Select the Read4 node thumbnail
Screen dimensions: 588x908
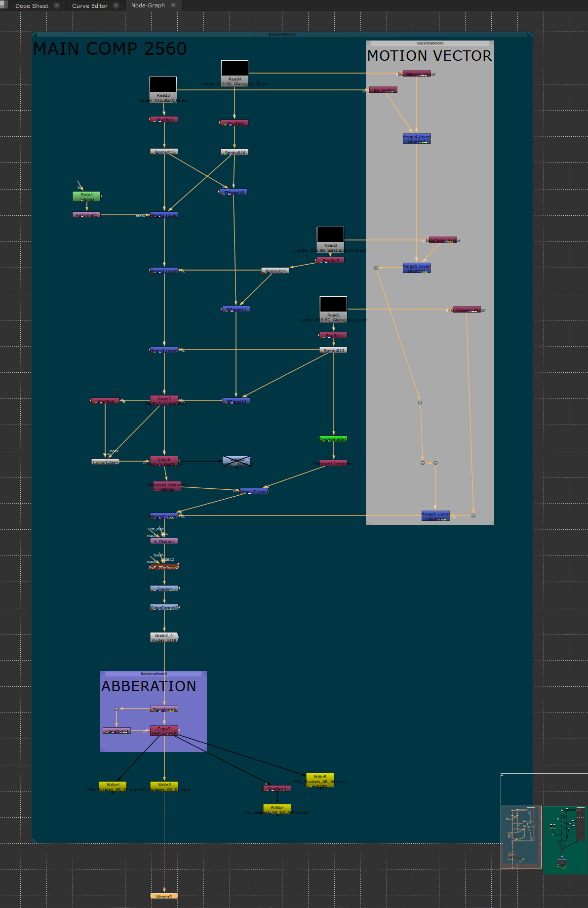click(235, 68)
